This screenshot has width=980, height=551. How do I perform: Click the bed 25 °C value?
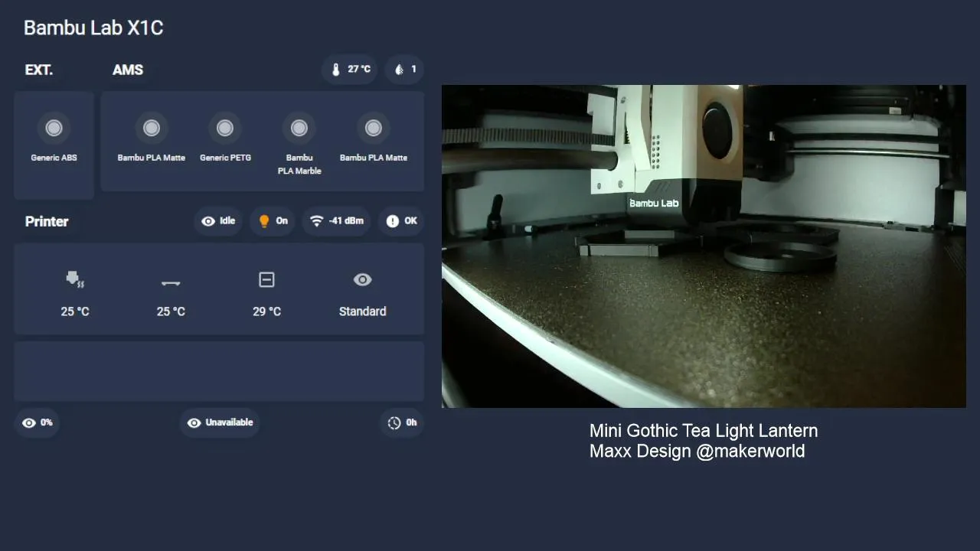(x=171, y=311)
